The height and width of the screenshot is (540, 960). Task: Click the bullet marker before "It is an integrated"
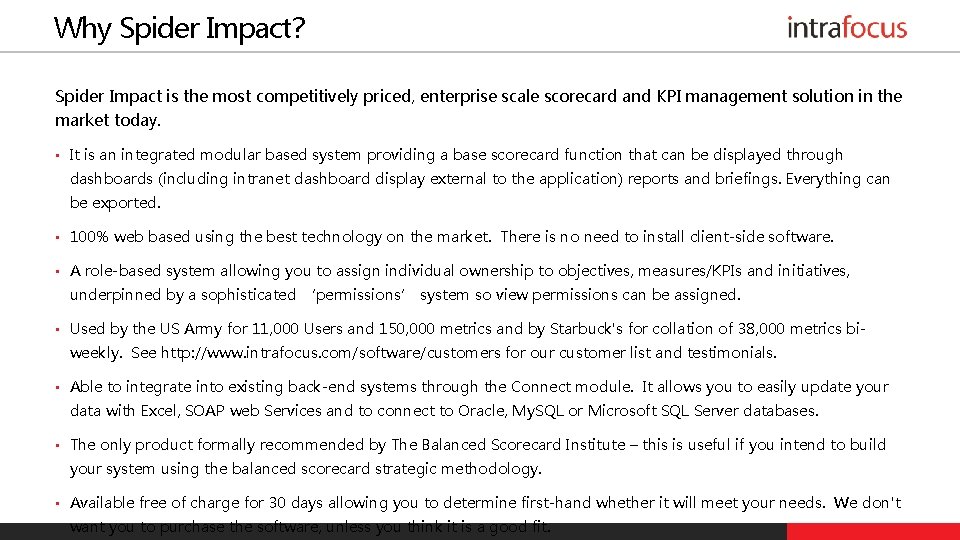pyautogui.click(x=59, y=155)
